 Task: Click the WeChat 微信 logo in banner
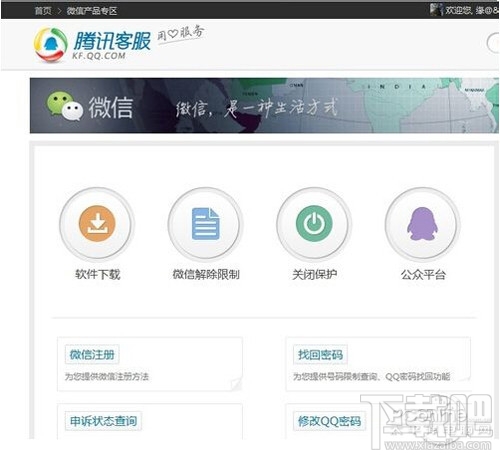[x=90, y=107]
